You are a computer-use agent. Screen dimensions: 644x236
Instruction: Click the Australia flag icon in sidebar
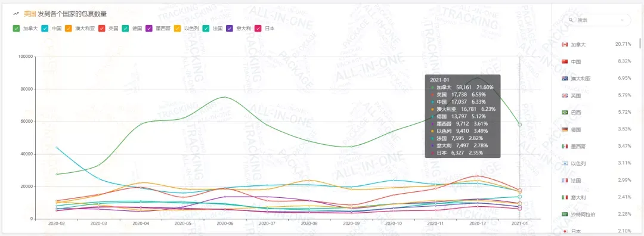[x=564, y=79]
